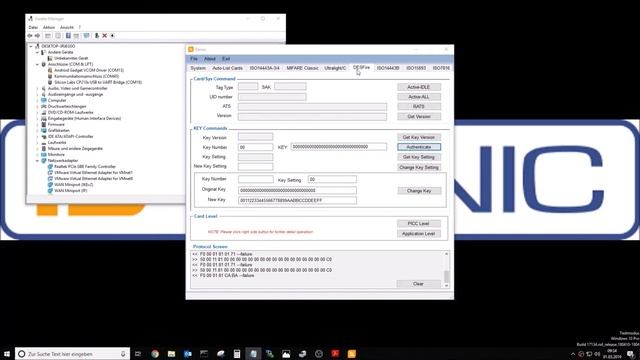
Task: Expand the Druckwarteschlangen node
Action: 37,107
